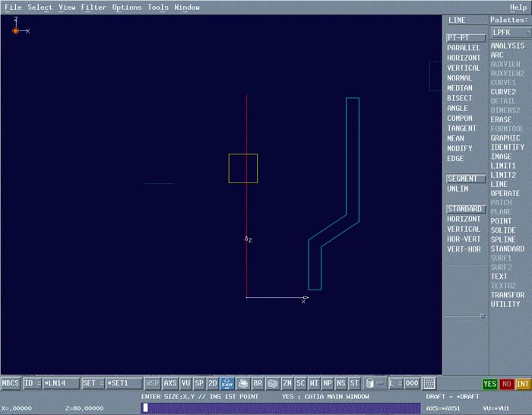This screenshot has height=415, width=532.
Task: Open the Options menu
Action: tap(127, 7)
